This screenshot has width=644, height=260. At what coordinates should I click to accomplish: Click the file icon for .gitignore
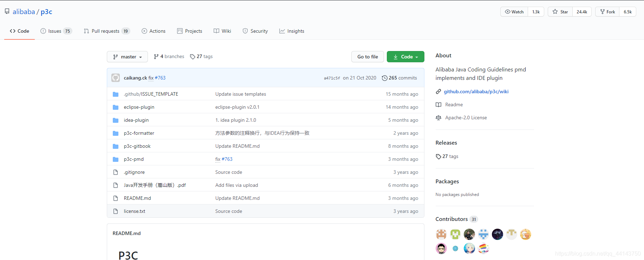(x=116, y=172)
